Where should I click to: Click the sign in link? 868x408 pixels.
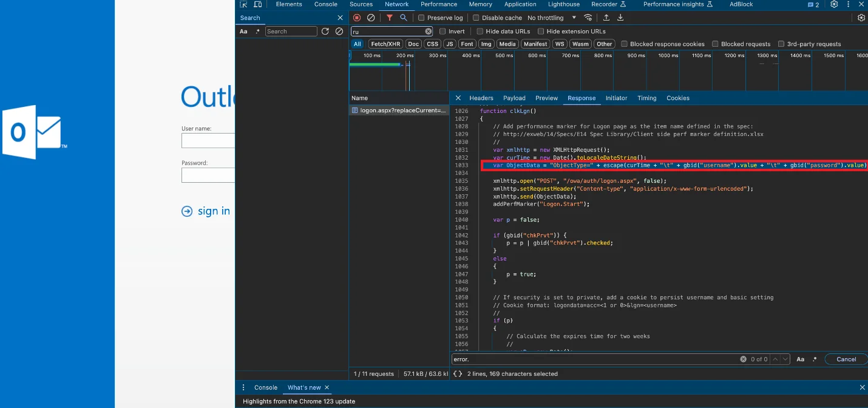pyautogui.click(x=207, y=211)
